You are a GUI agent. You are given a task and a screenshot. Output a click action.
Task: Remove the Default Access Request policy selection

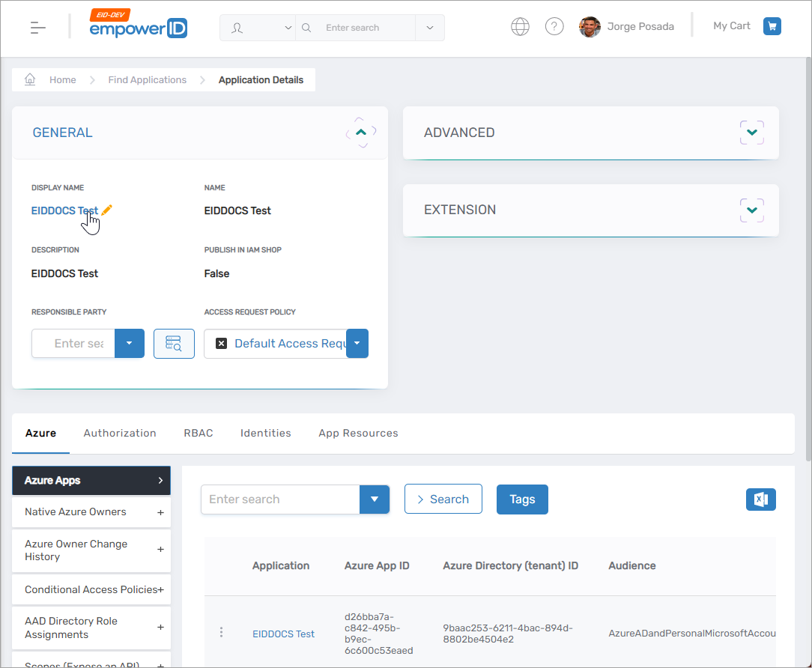click(221, 344)
